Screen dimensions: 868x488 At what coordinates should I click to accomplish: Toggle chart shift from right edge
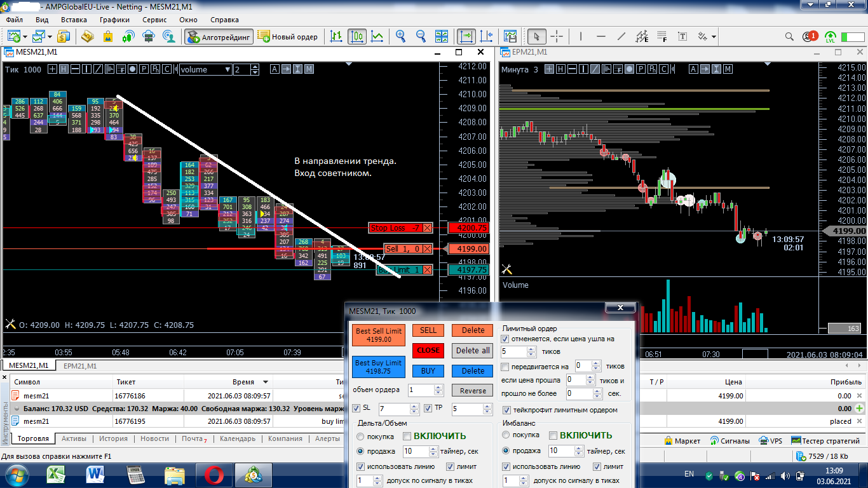(x=487, y=36)
